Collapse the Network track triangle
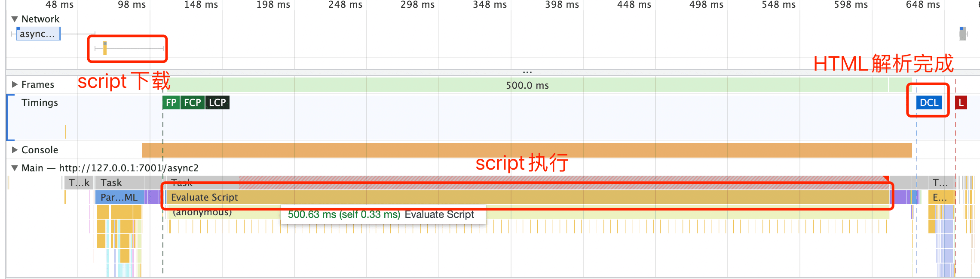This screenshot has width=980, height=279. tap(15, 19)
